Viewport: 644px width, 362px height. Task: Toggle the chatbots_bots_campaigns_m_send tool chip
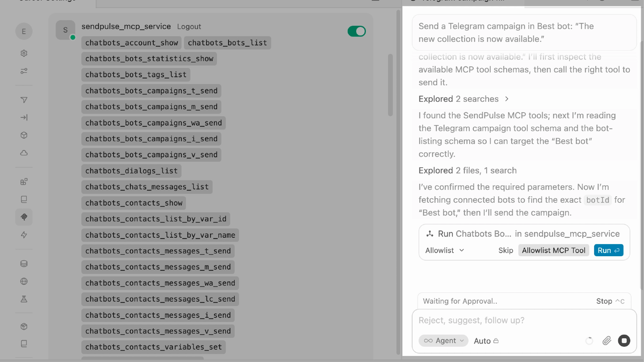151,107
